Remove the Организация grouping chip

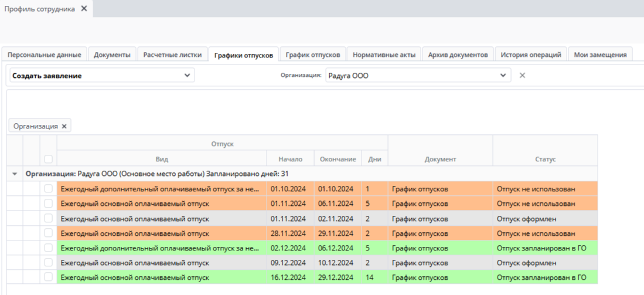tap(64, 126)
